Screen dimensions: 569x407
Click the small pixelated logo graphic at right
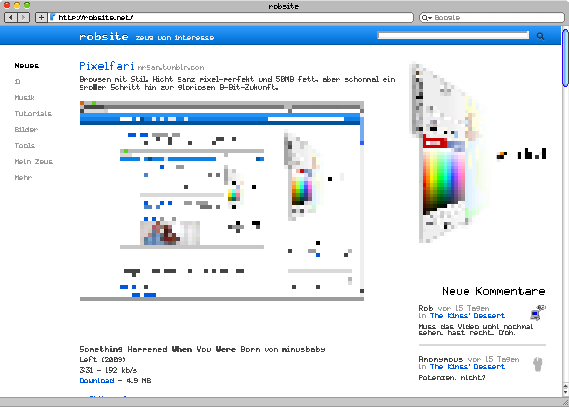(x=521, y=154)
